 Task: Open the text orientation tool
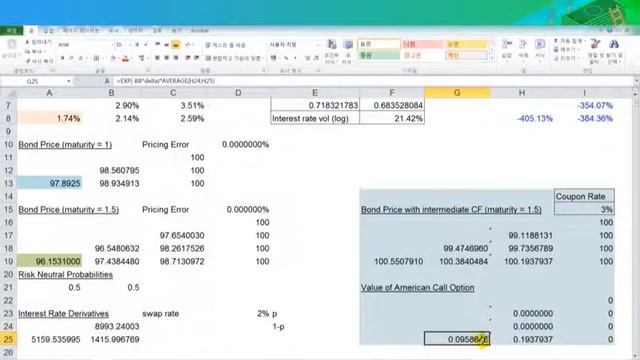click(x=189, y=44)
